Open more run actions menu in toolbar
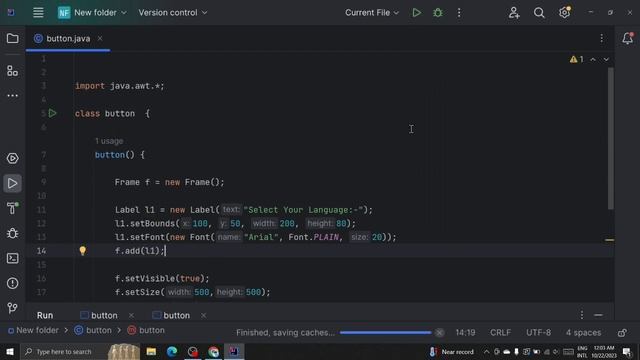The height and width of the screenshot is (360, 640). point(459,13)
